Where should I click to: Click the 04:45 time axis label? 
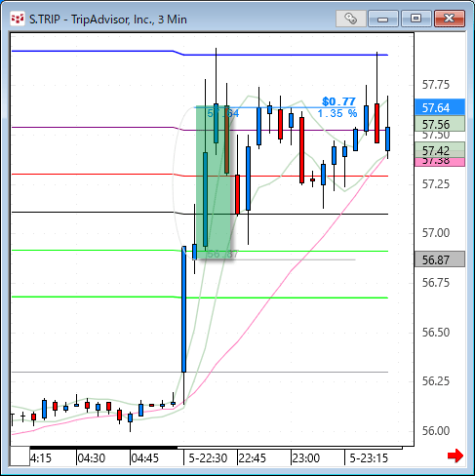tap(145, 458)
